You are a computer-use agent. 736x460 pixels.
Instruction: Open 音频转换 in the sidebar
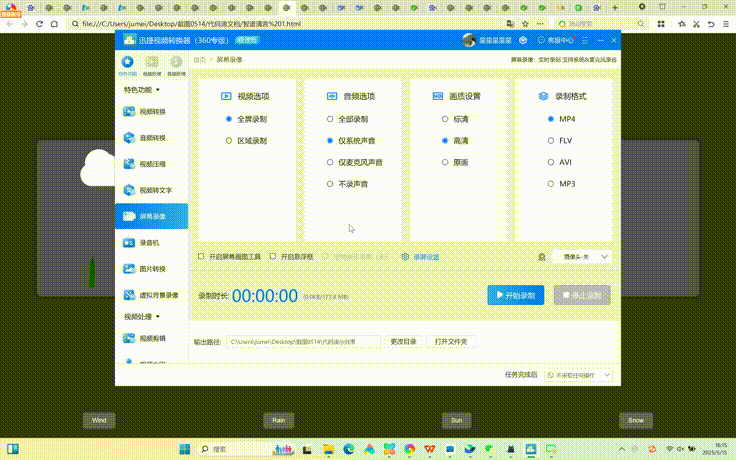(151, 138)
